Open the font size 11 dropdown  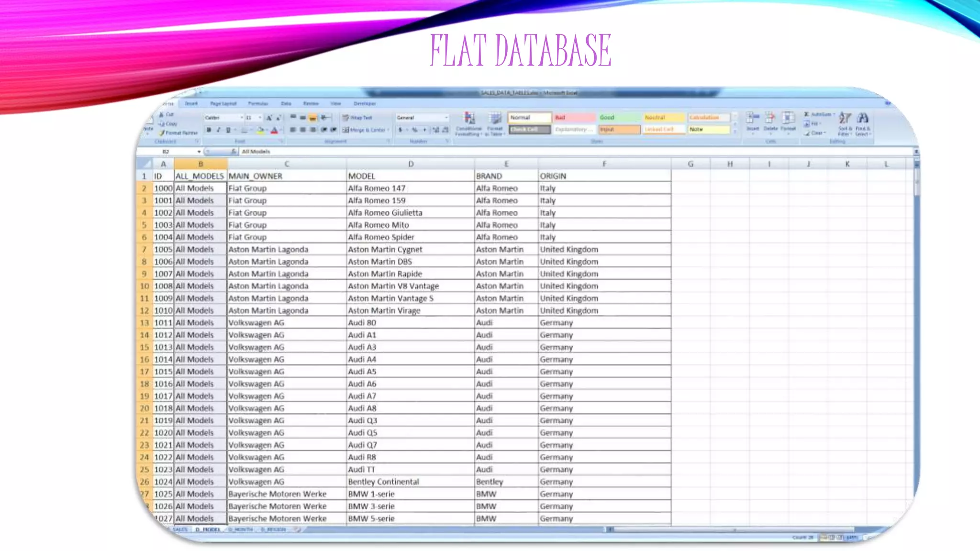point(260,118)
